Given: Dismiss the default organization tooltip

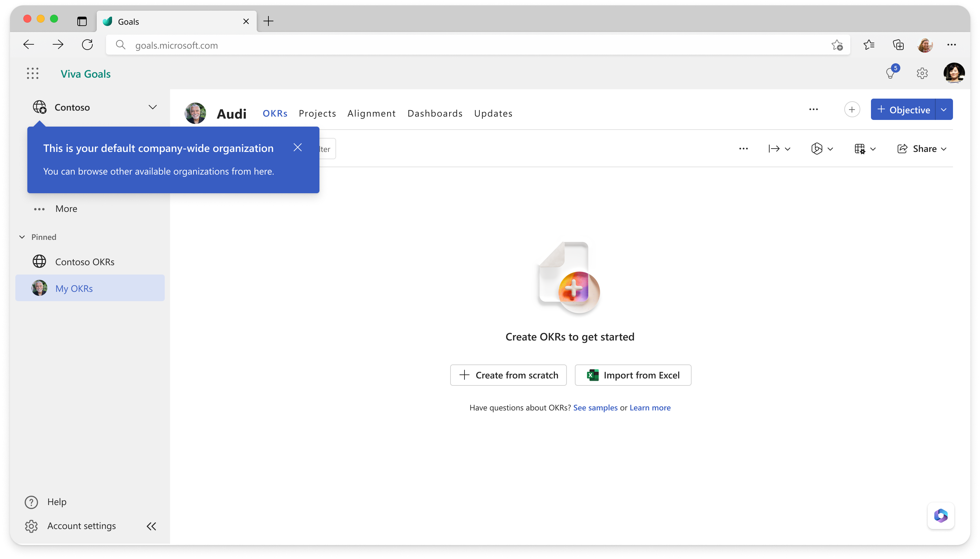Looking at the screenshot, I should point(297,147).
